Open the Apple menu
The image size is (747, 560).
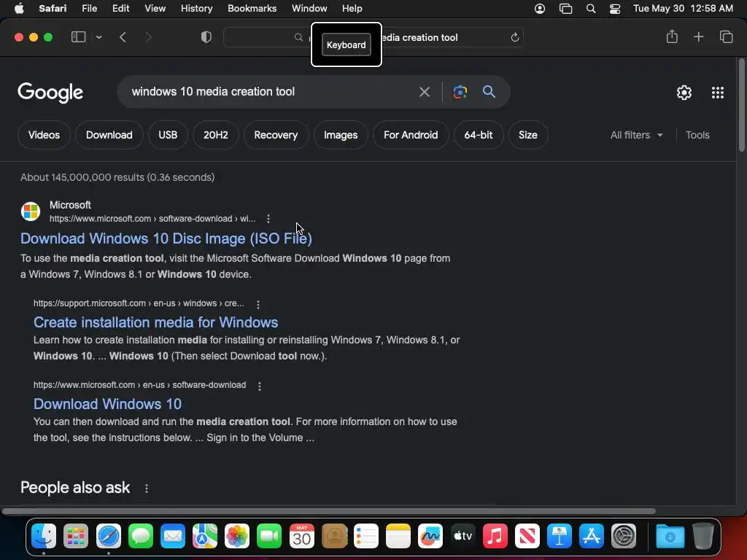(19, 9)
